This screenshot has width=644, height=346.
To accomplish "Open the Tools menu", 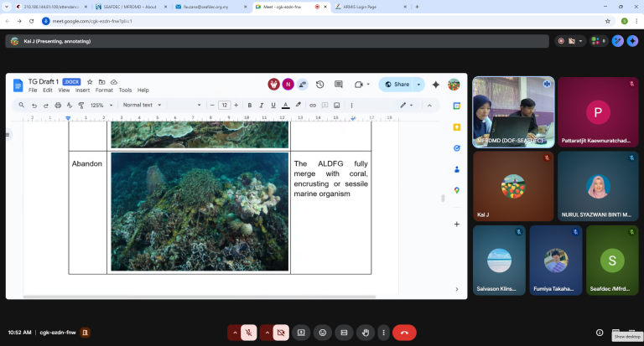I will point(125,90).
